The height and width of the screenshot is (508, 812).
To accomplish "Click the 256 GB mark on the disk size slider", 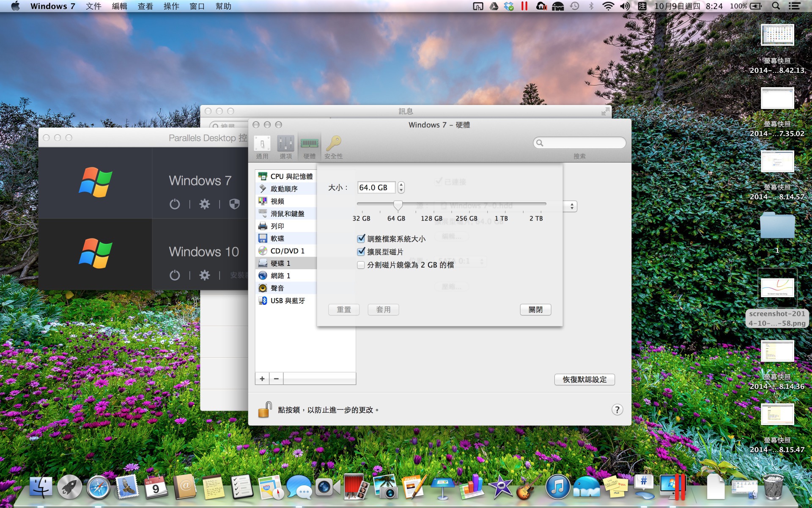I will click(x=466, y=218).
